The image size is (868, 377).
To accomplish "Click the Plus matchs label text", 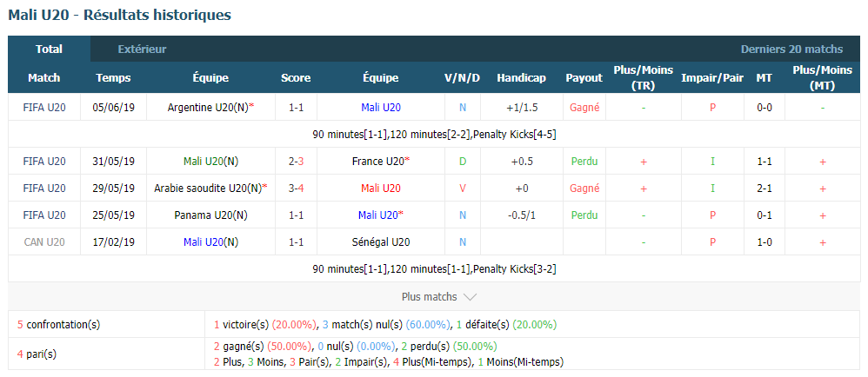I will click(429, 297).
